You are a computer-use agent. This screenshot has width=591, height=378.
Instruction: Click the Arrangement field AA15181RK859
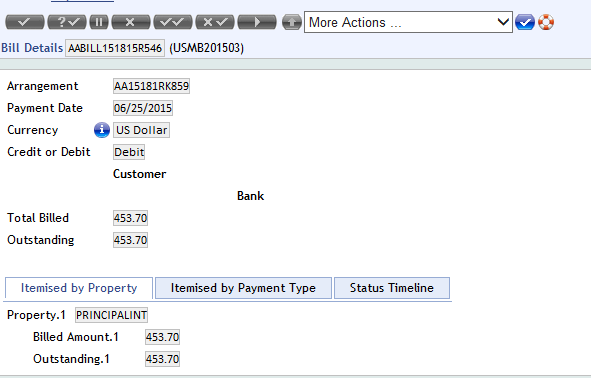point(151,86)
